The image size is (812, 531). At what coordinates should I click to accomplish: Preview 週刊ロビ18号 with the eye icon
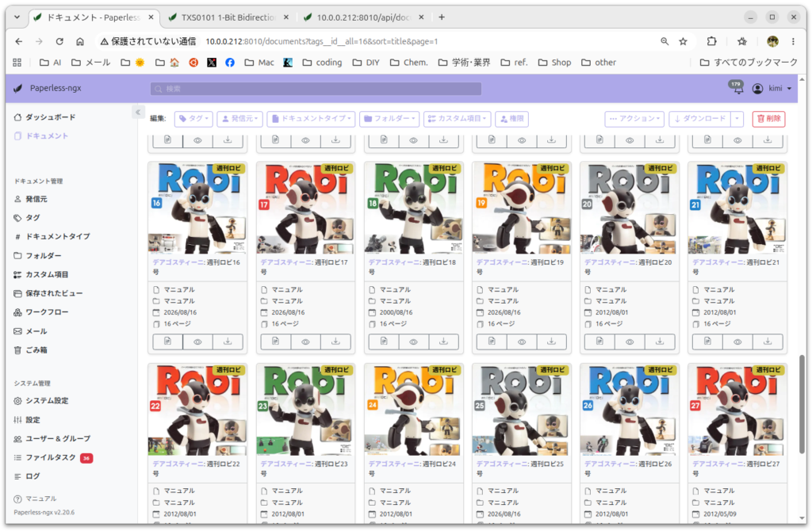tap(413, 342)
